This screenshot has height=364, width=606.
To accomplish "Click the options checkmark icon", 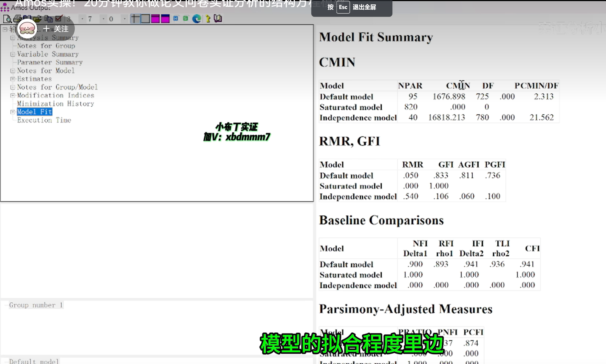I will click(x=59, y=19).
